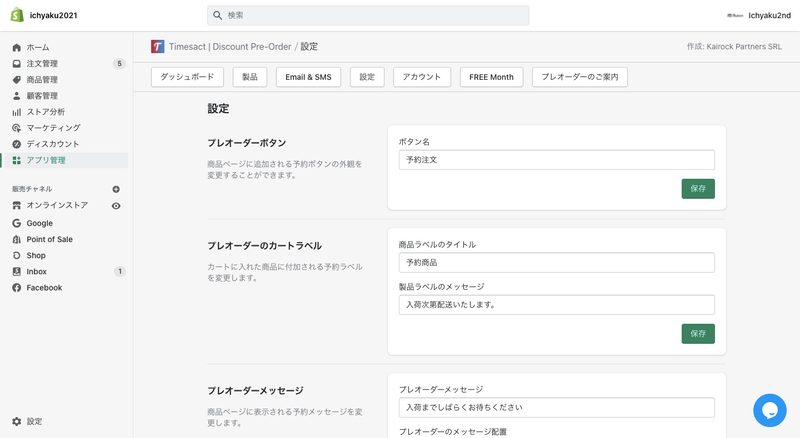Image resolution: width=800 pixels, height=438 pixels.
Task: Open the ダッシュボード tab
Action: click(187, 77)
